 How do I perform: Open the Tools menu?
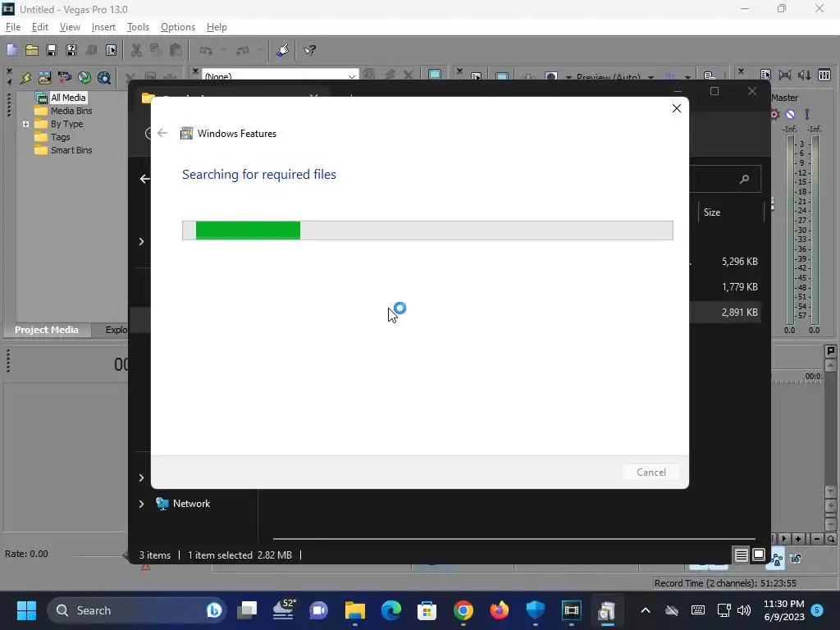tap(138, 27)
